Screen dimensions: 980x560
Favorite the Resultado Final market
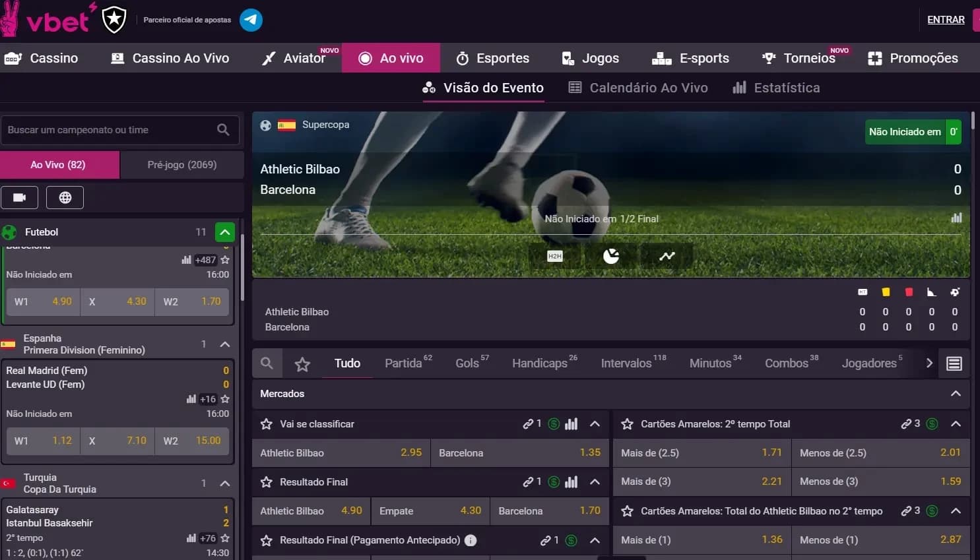(x=267, y=482)
